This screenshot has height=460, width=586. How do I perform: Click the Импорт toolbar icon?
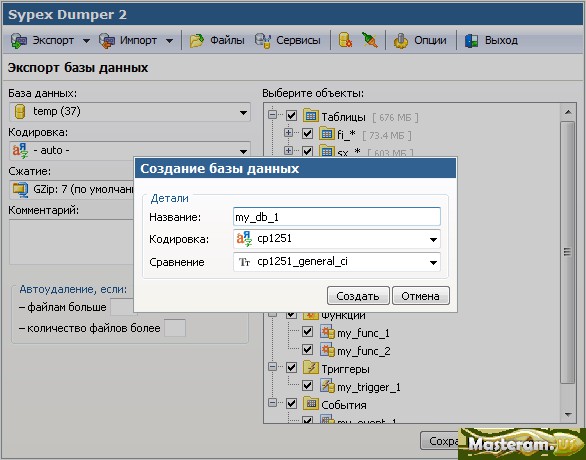pyautogui.click(x=107, y=40)
